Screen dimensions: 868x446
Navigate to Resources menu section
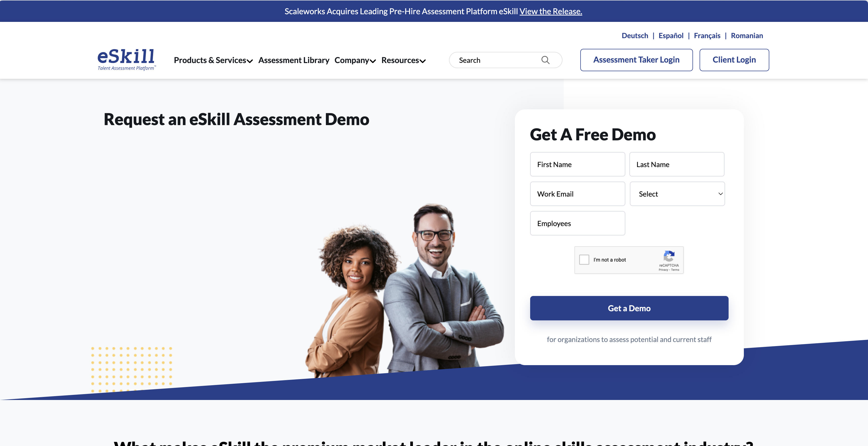point(403,60)
